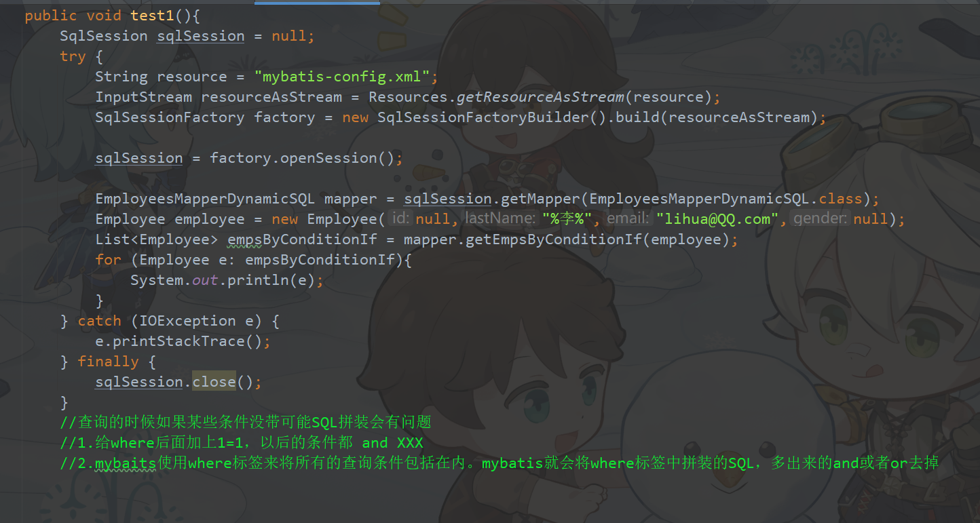980x523 pixels.
Task: Click the null after id: hint
Action: [x=433, y=219]
